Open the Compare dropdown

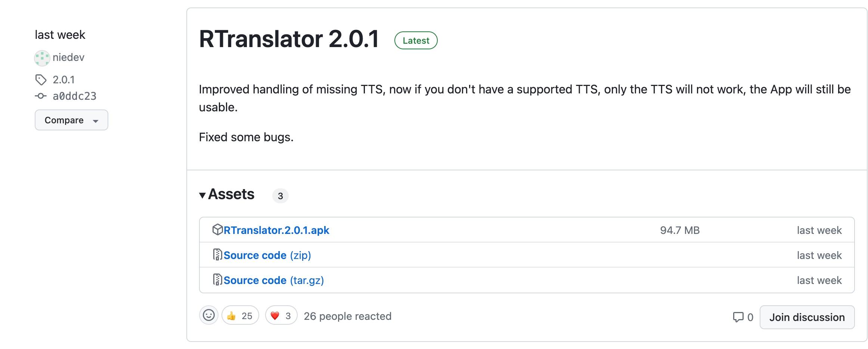coord(71,120)
